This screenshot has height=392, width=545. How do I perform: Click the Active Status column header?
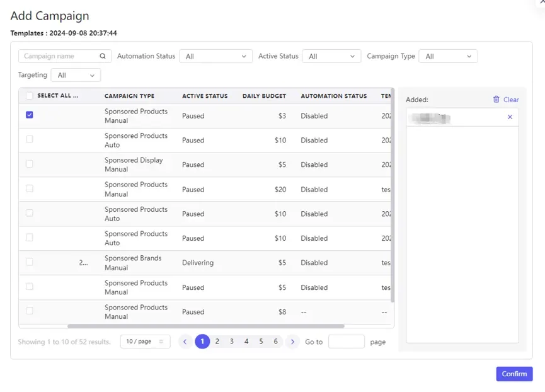(x=205, y=96)
